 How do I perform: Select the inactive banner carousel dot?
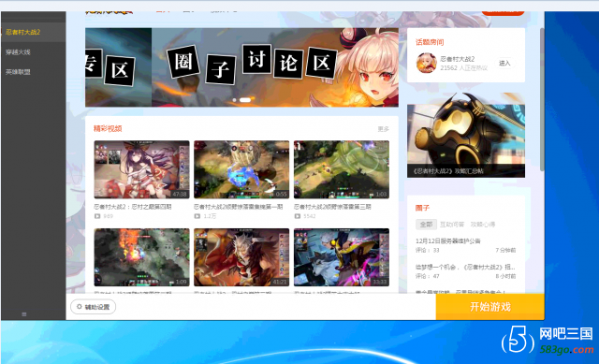click(x=235, y=100)
